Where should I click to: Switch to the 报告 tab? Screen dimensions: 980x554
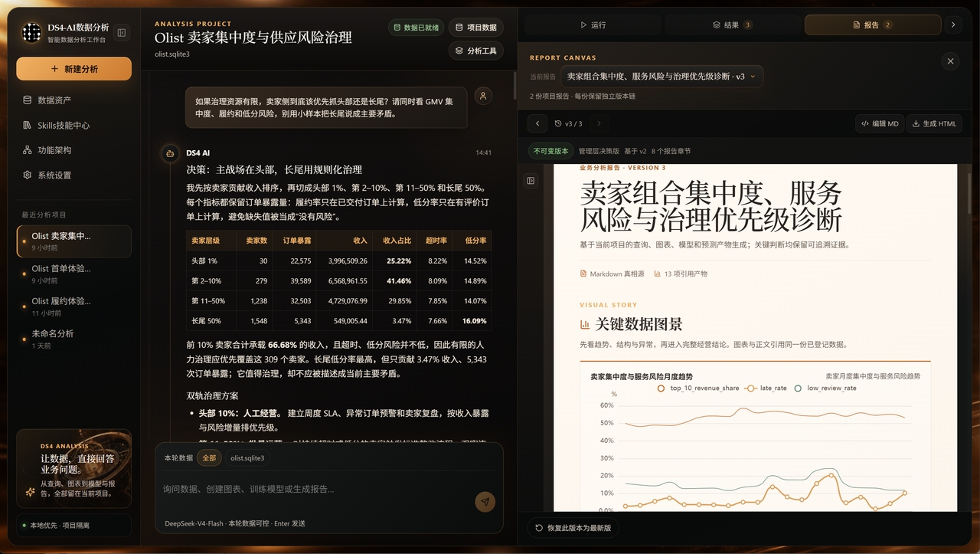[872, 25]
